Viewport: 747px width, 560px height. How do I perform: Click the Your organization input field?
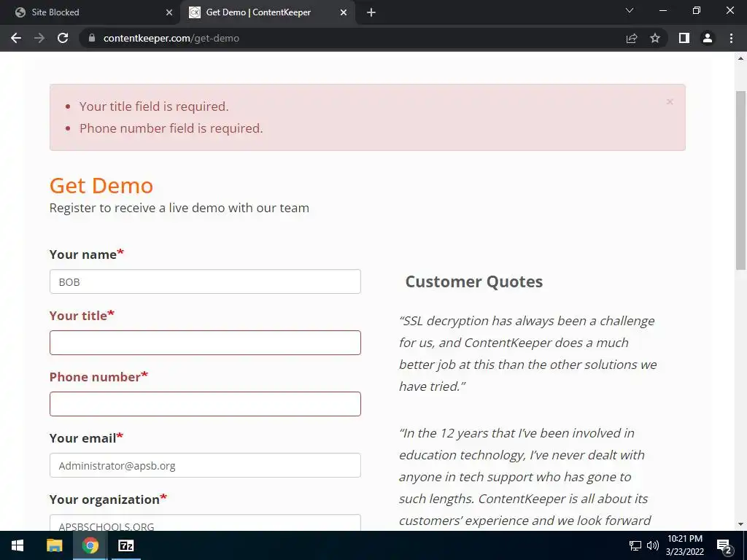[205, 523]
